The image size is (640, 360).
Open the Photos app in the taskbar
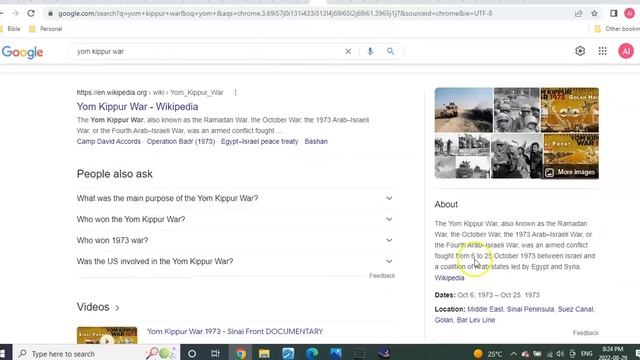click(336, 353)
